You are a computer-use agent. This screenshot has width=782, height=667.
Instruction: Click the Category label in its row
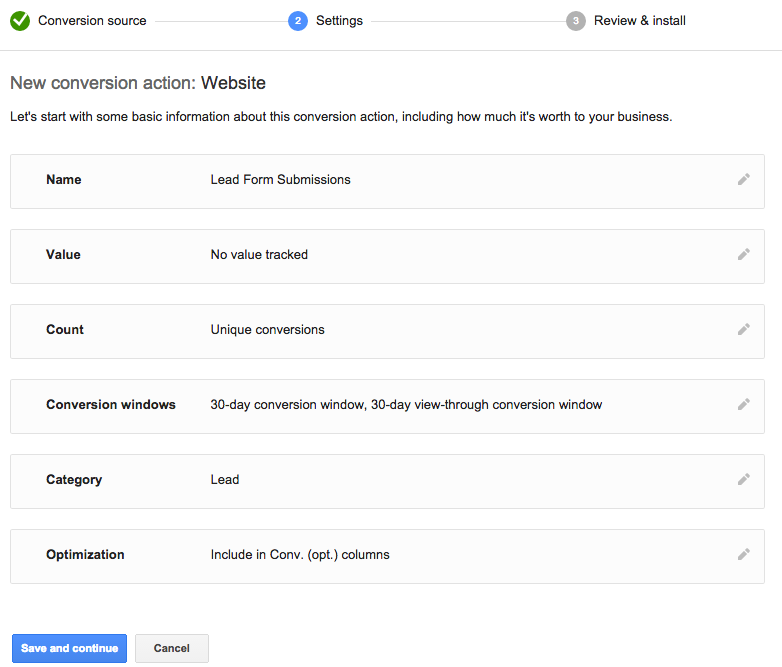coord(74,480)
